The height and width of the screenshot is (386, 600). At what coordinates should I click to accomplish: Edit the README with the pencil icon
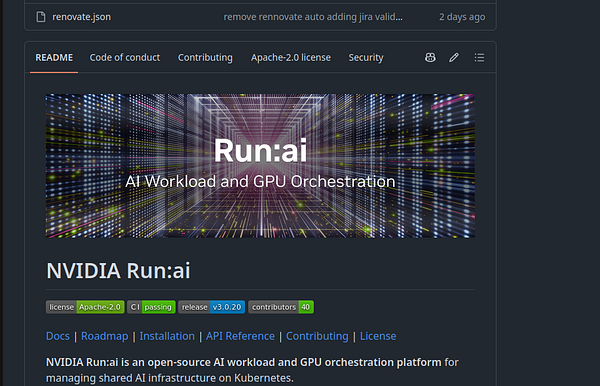coord(454,57)
